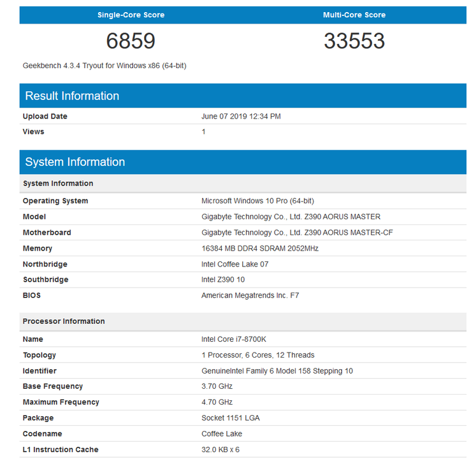Click the blue System Information section header
Image resolution: width=476 pixels, height=459 pixels.
(x=243, y=162)
